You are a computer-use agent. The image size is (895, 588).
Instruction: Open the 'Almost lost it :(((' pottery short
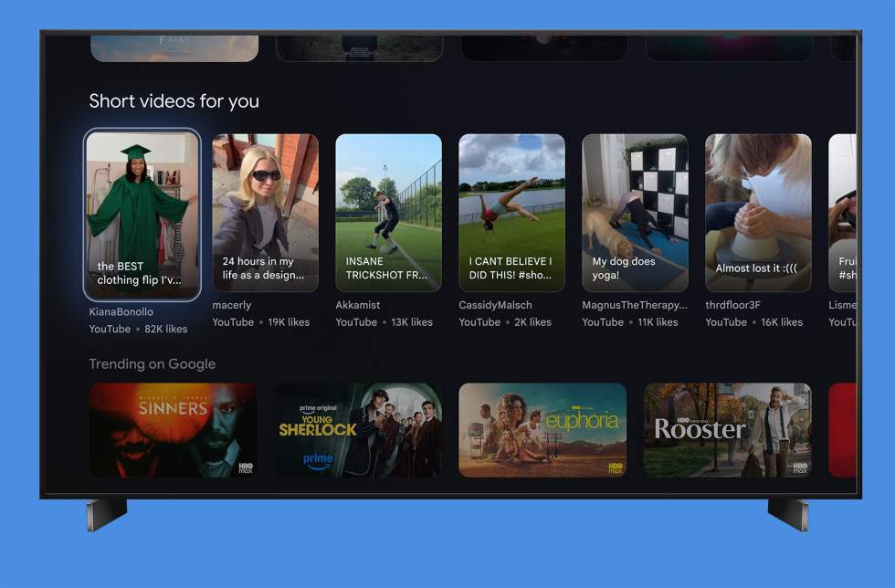759,213
